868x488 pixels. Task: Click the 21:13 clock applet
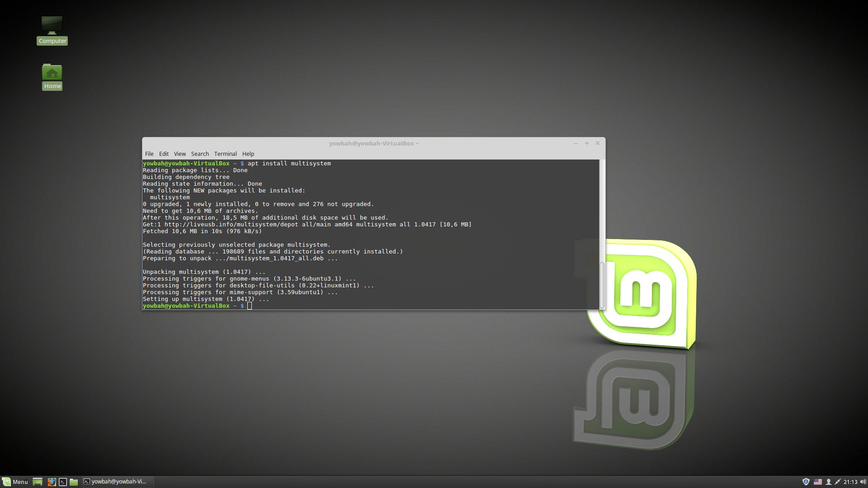[850, 482]
